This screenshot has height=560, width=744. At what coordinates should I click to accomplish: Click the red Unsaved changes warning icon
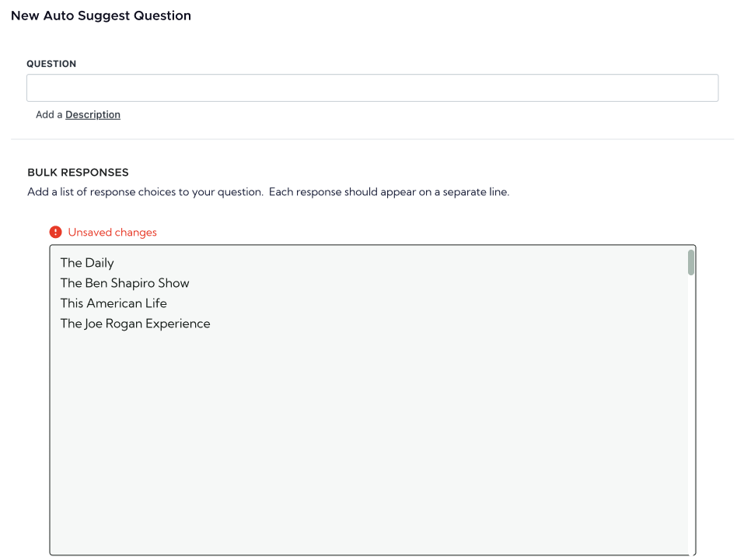click(x=55, y=232)
